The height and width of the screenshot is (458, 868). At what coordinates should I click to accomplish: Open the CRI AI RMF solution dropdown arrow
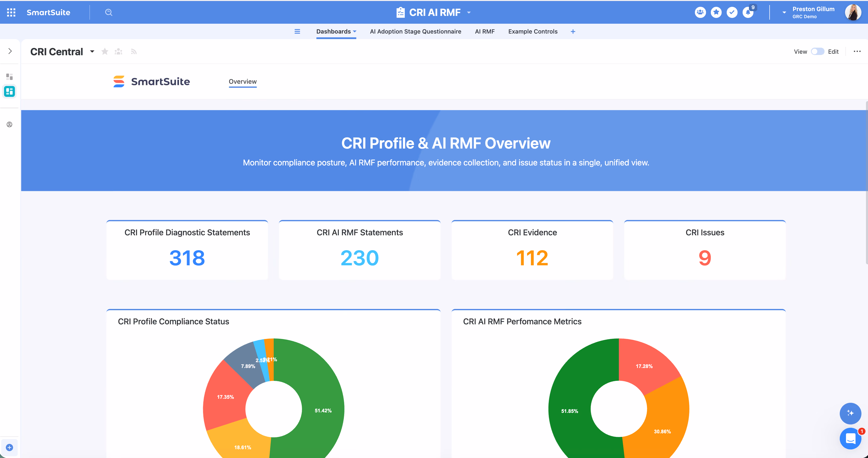[x=469, y=12]
